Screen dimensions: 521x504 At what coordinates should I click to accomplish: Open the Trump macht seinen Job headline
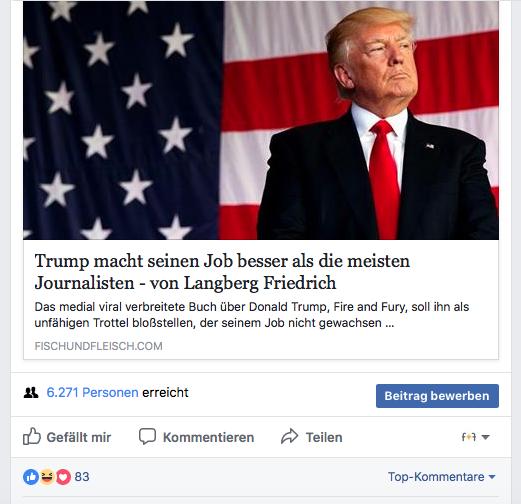222,272
